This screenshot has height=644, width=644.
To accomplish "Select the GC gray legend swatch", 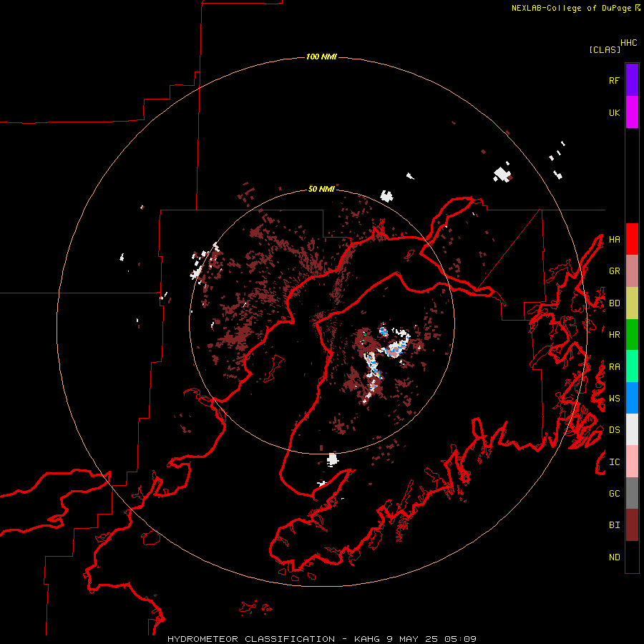I will 632,493.
